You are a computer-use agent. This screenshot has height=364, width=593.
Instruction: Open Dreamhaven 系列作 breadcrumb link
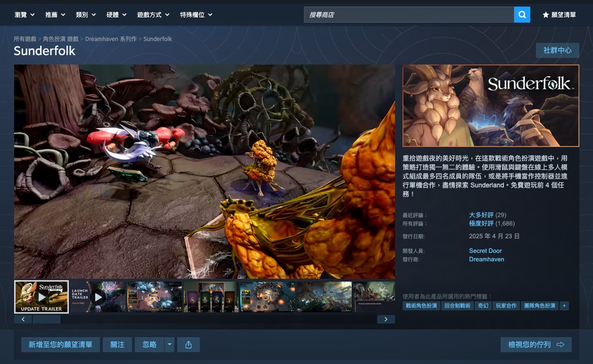coord(111,39)
